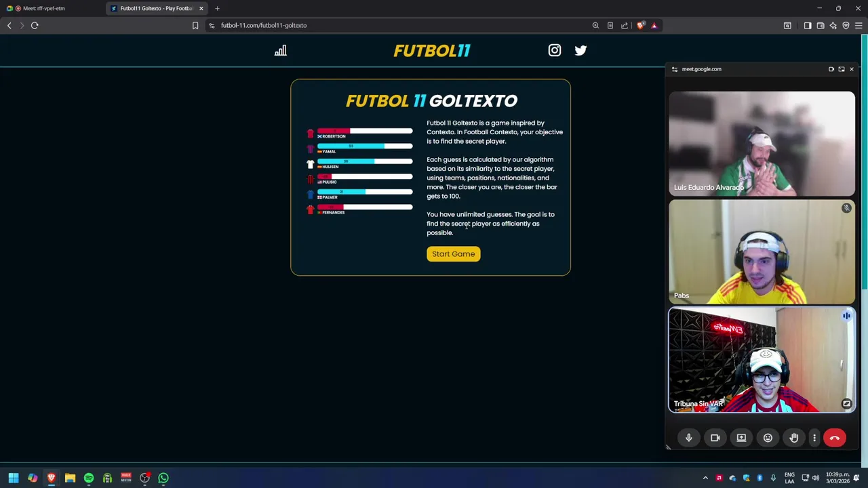Send an emoji reaction in Meet
The height and width of the screenshot is (488, 868).
click(x=768, y=438)
